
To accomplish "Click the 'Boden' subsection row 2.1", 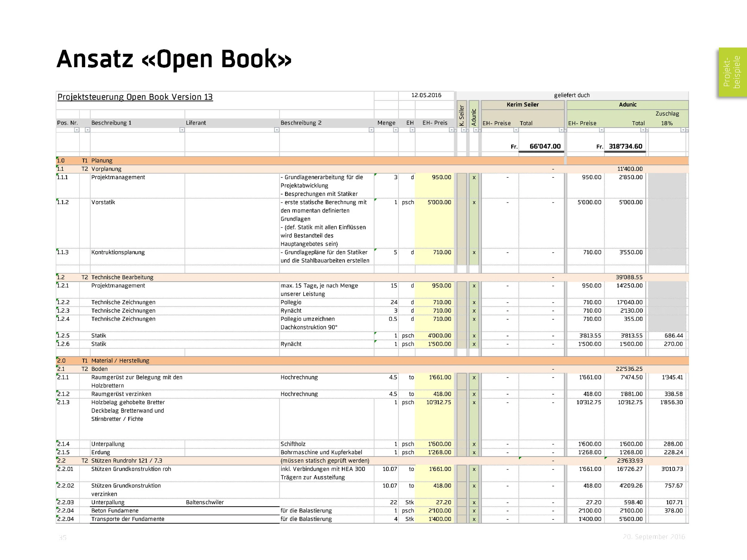I will pos(372,369).
